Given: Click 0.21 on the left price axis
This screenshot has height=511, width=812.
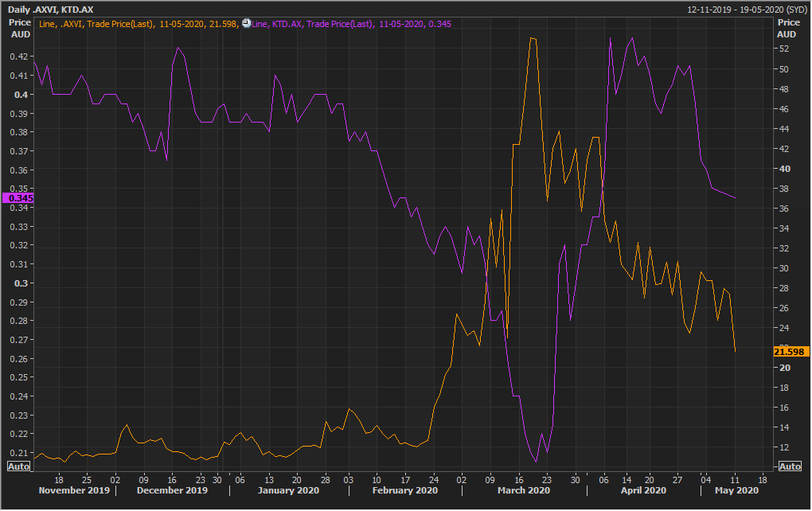Looking at the screenshot, I should (x=18, y=453).
